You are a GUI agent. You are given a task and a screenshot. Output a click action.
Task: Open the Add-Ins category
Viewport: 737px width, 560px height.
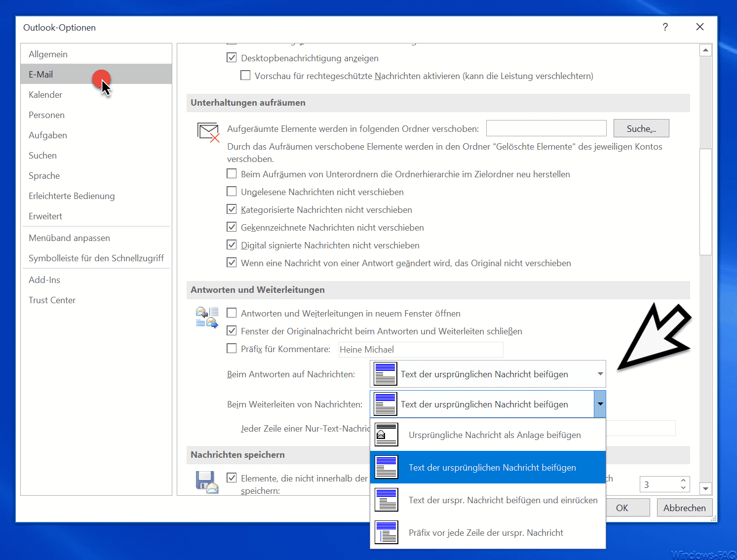tap(96, 280)
